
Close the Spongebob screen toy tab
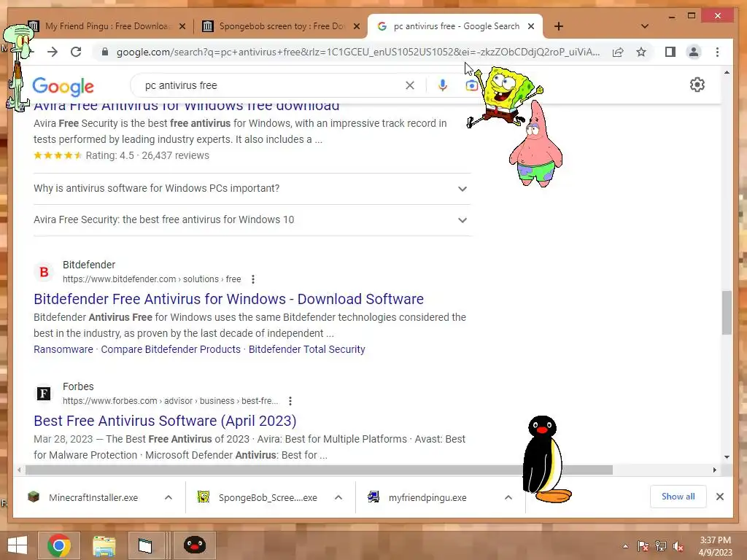pyautogui.click(x=356, y=26)
